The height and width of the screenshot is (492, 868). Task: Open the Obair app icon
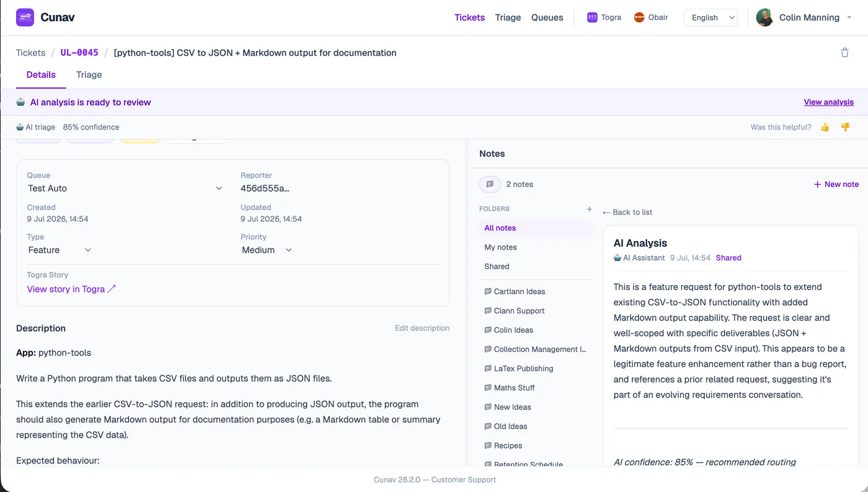pyautogui.click(x=639, y=17)
